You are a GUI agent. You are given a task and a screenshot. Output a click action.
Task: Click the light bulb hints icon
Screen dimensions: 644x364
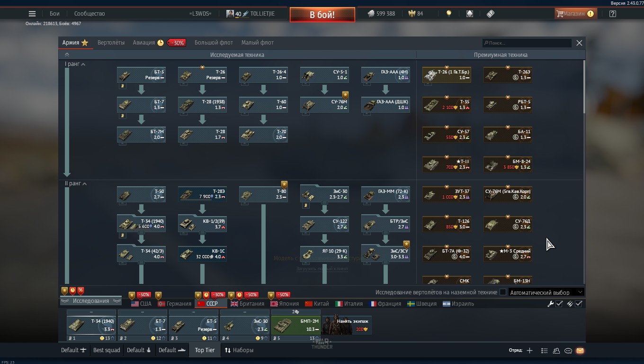click(x=449, y=14)
